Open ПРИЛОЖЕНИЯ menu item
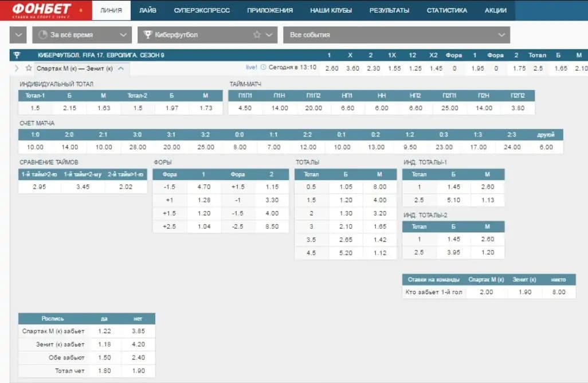Viewport: 588px width, 383px height. (x=270, y=10)
